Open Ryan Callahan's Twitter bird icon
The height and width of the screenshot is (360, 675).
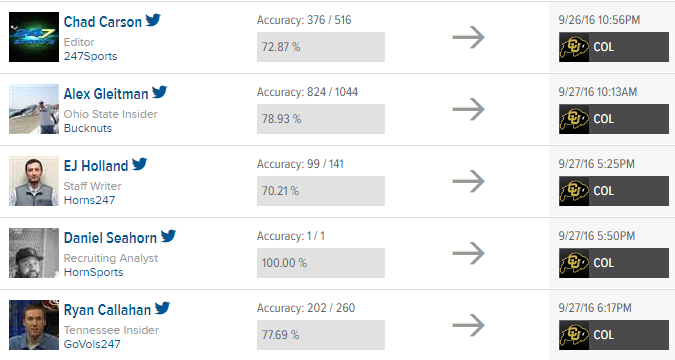click(x=162, y=308)
